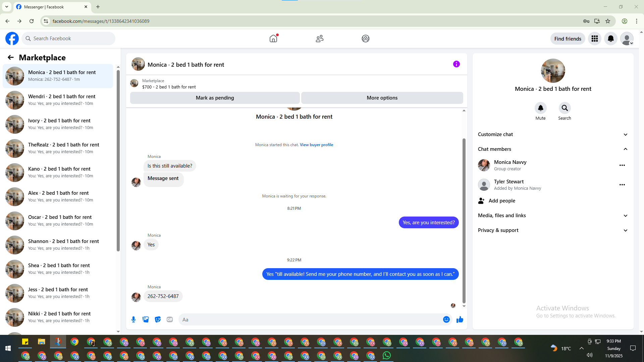Open the Friends icon in top navigation
The image size is (644, 362).
tap(320, 39)
